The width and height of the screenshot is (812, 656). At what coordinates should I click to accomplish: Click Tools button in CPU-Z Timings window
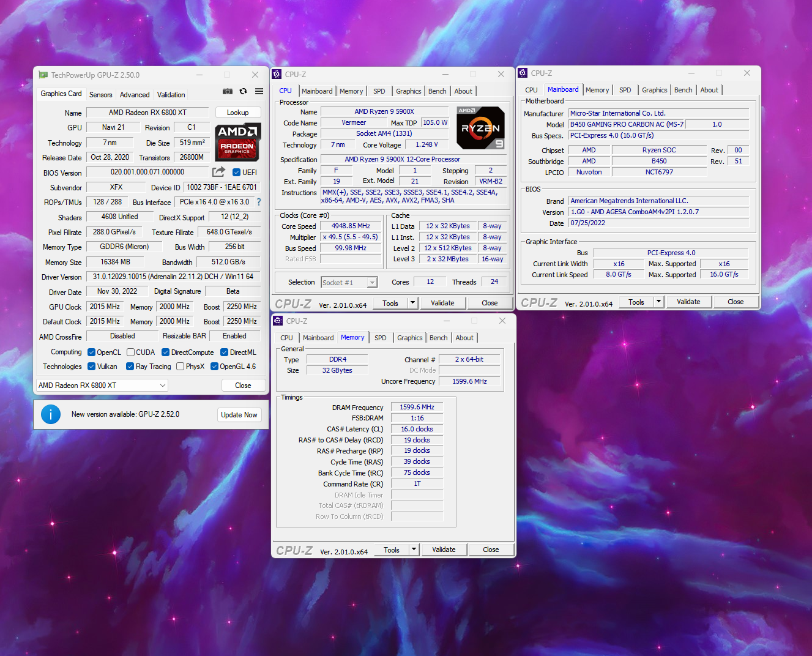pyautogui.click(x=392, y=550)
